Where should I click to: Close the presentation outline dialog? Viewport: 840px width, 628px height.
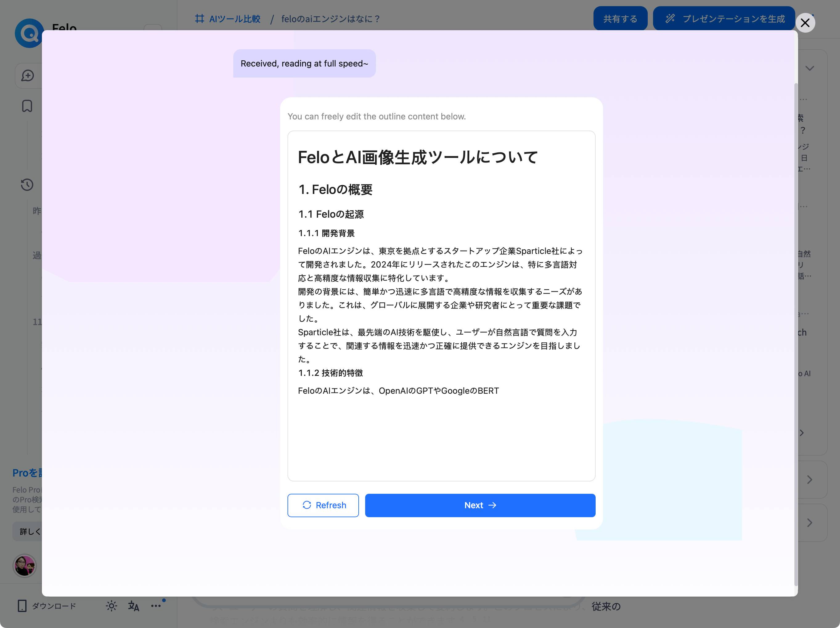(x=805, y=23)
